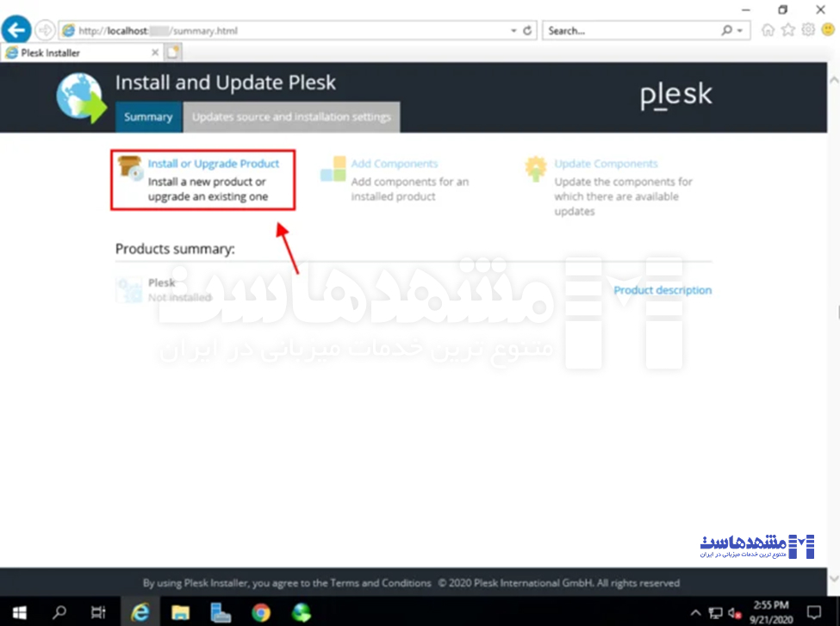
Task: Click the Update Components link
Action: (x=606, y=164)
